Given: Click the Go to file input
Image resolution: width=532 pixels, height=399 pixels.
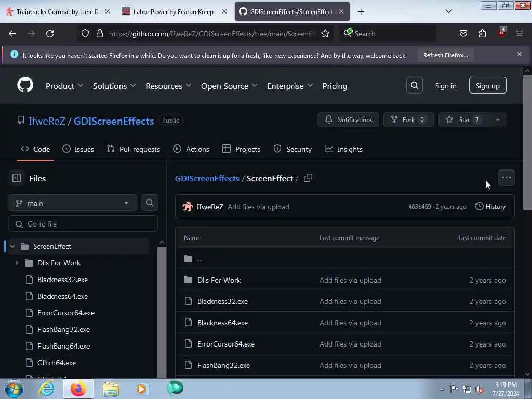Looking at the screenshot, I should click(83, 224).
